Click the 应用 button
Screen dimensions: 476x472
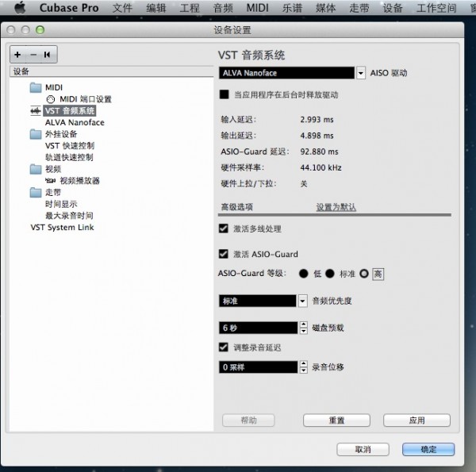(x=416, y=420)
